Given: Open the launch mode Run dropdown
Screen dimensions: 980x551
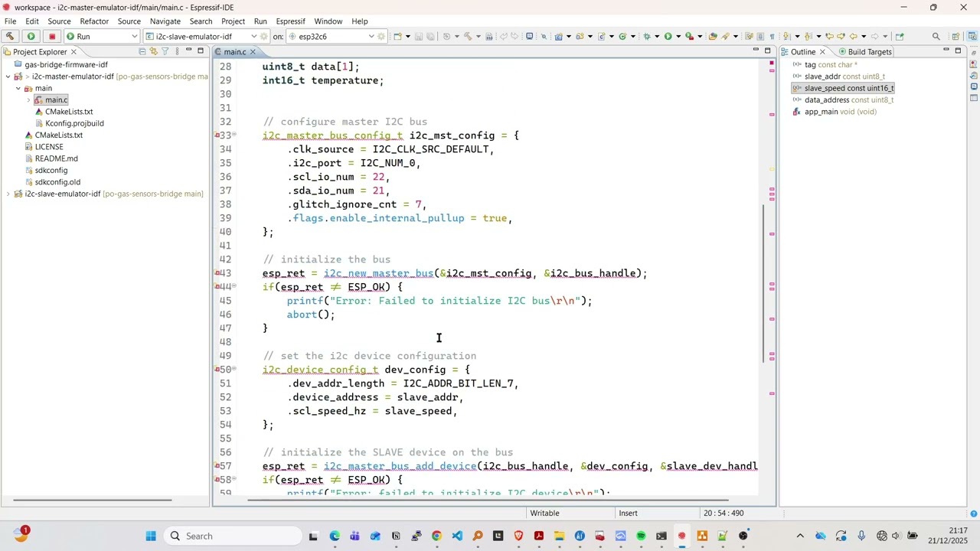Looking at the screenshot, I should (x=102, y=36).
